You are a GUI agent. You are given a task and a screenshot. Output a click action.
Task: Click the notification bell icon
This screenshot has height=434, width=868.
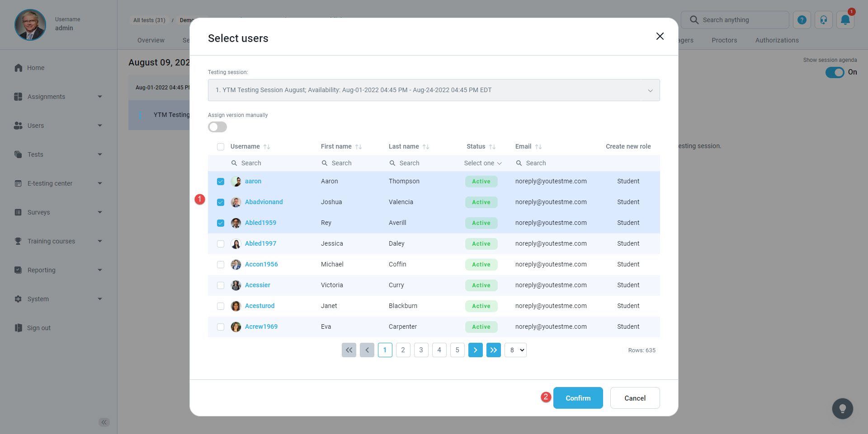[845, 20]
